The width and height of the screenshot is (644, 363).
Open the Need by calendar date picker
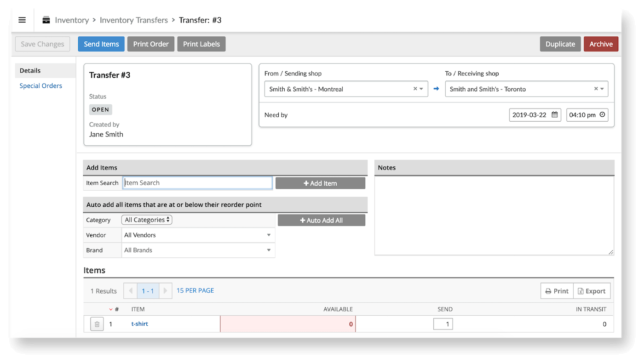[555, 115]
